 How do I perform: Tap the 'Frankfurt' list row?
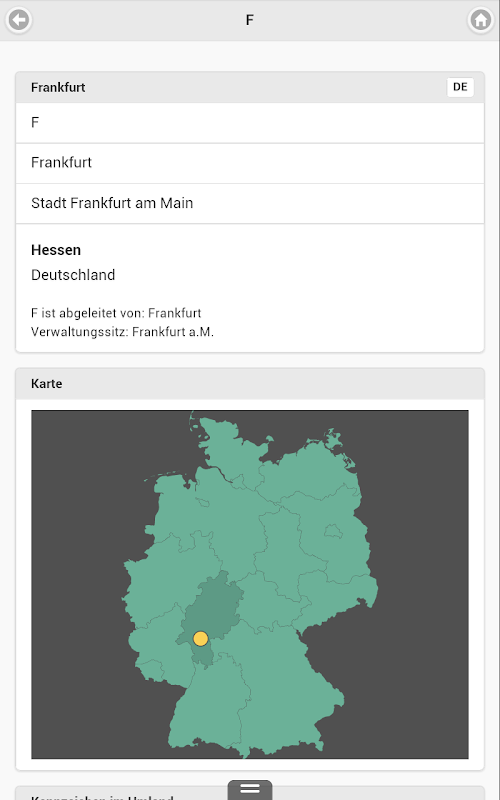pyautogui.click(x=250, y=163)
